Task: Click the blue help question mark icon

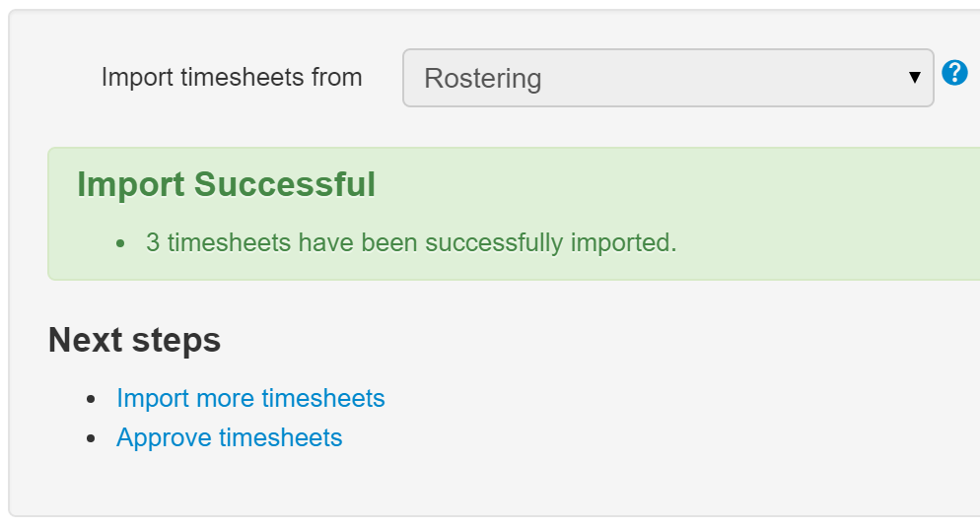Action: [954, 73]
